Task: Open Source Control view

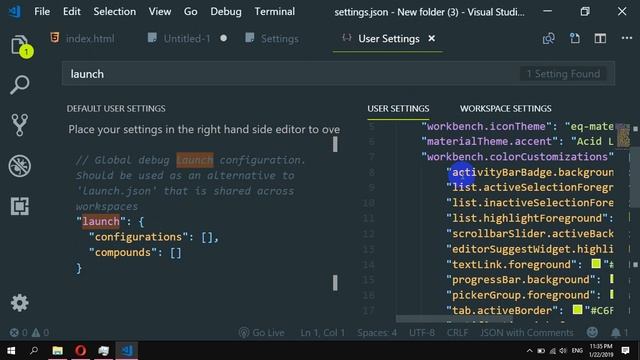Action: [x=20, y=125]
